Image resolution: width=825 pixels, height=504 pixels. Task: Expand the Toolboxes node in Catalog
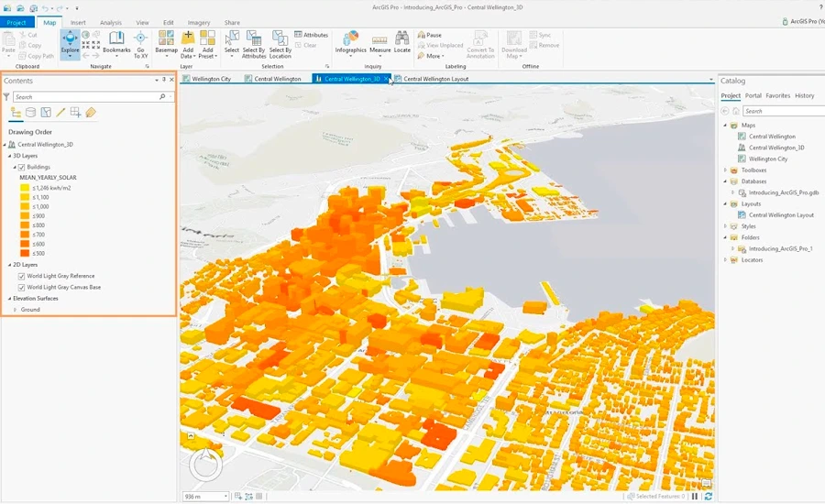(x=725, y=170)
